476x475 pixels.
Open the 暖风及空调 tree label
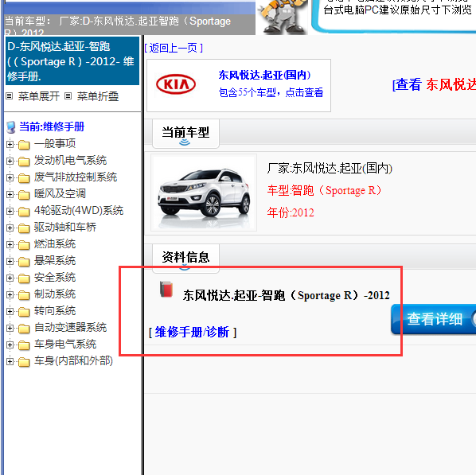click(60, 193)
